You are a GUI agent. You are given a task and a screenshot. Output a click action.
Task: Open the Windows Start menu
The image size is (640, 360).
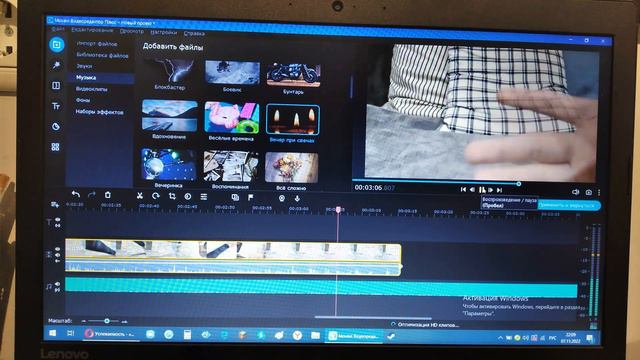53,333
